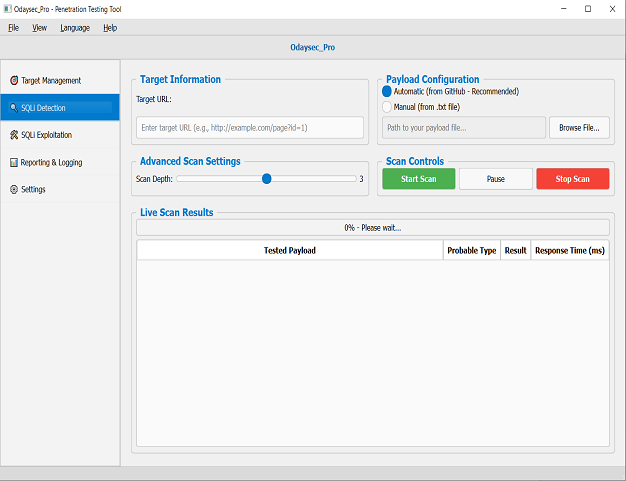Click the Odaysec_Pro app icon in title bar

pyautogui.click(x=8, y=8)
